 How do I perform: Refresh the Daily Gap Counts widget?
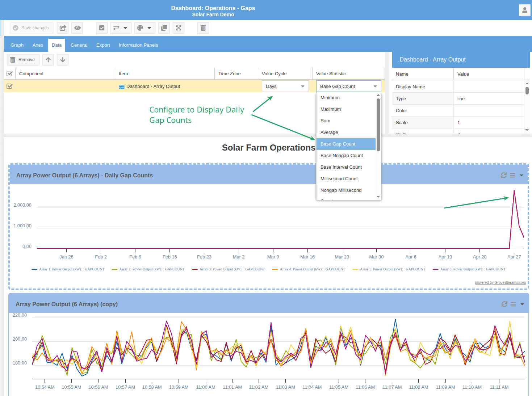tap(503, 175)
